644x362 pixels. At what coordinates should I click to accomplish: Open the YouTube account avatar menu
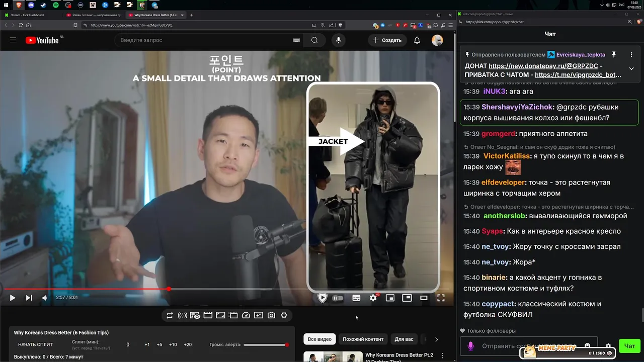tap(437, 40)
